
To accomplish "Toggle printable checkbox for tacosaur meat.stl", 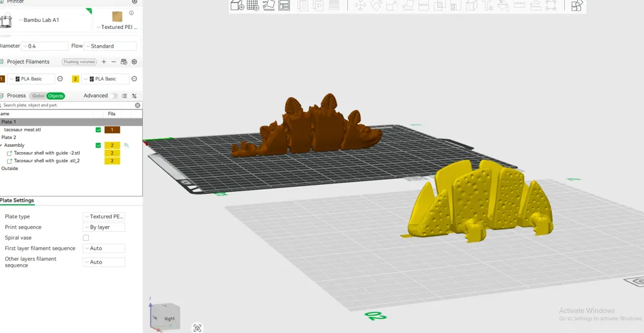I will coord(98,129).
